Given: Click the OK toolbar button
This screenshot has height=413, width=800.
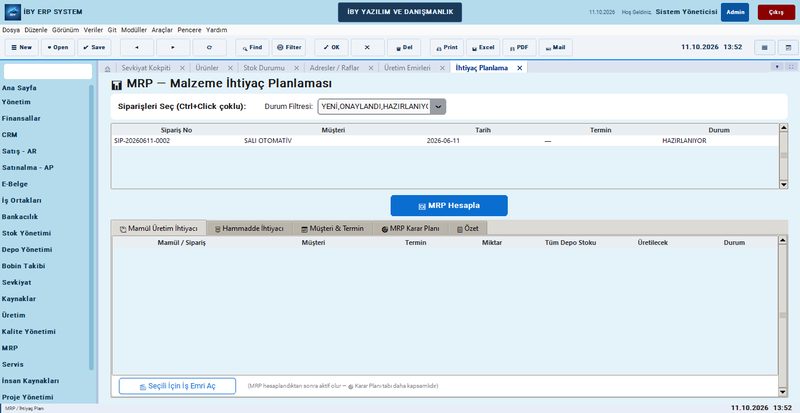Looking at the screenshot, I should (x=331, y=47).
